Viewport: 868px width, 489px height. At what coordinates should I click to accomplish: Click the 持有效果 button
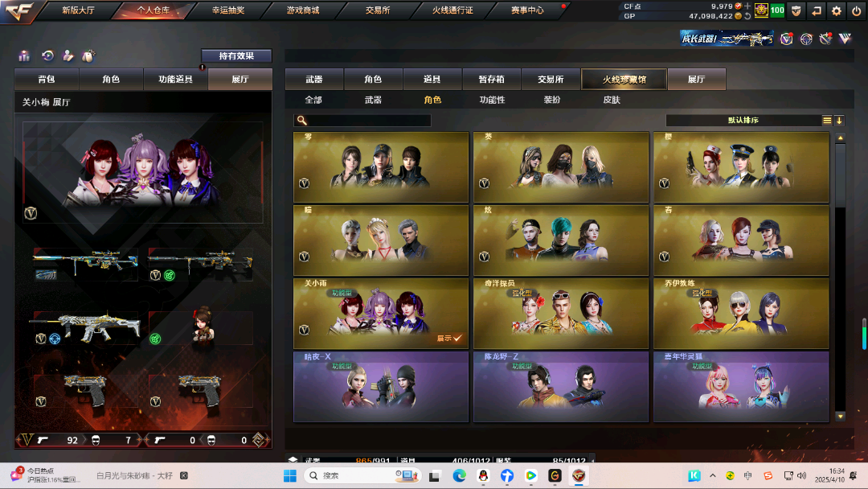point(236,56)
